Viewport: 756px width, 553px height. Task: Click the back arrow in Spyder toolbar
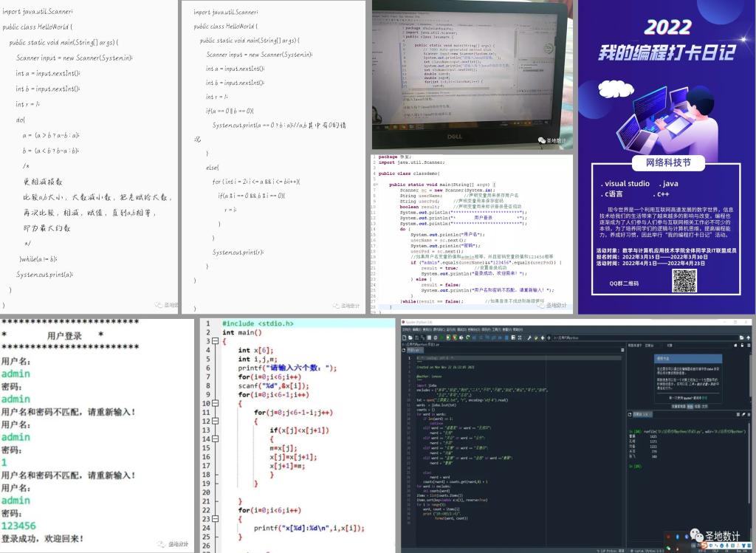pos(543,338)
